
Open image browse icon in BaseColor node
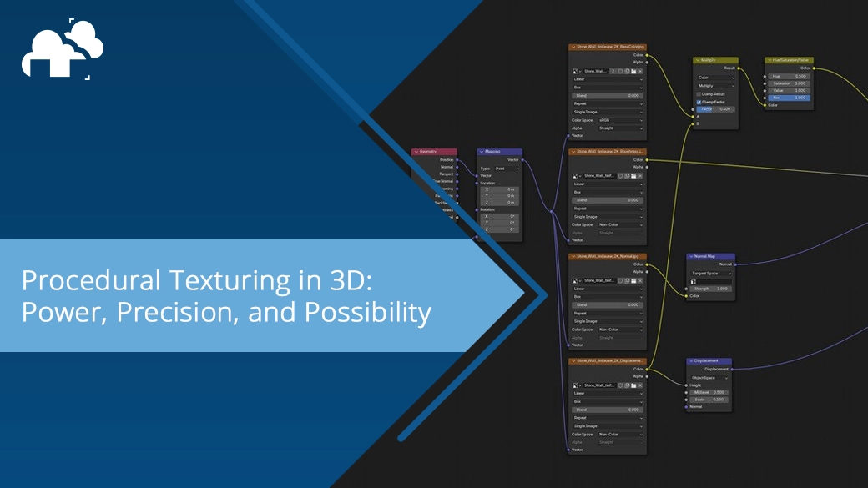(x=576, y=72)
